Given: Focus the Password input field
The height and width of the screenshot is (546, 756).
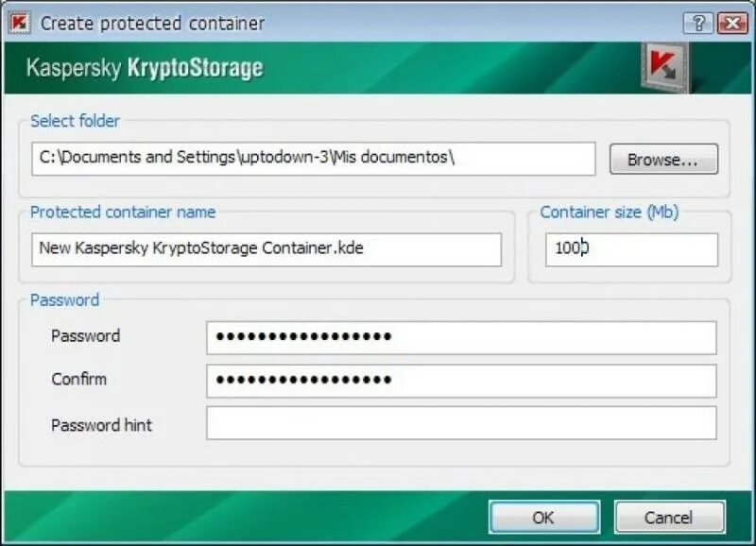Looking at the screenshot, I should coord(461,337).
